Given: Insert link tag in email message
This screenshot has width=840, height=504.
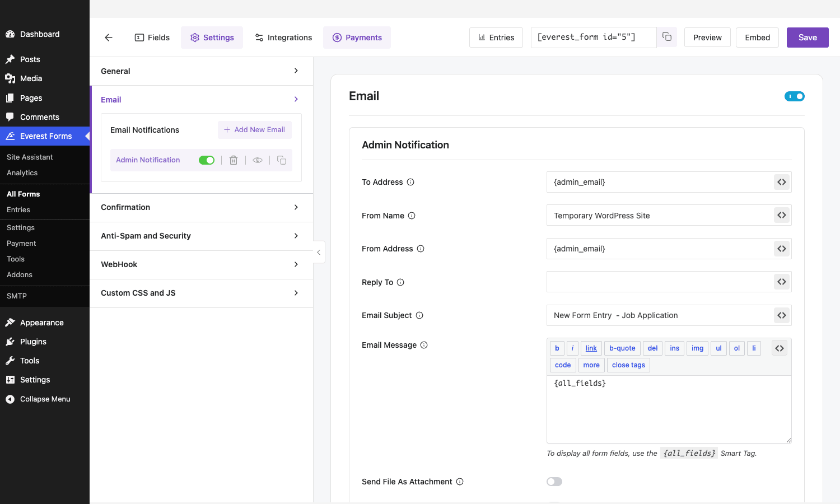Looking at the screenshot, I should 591,348.
